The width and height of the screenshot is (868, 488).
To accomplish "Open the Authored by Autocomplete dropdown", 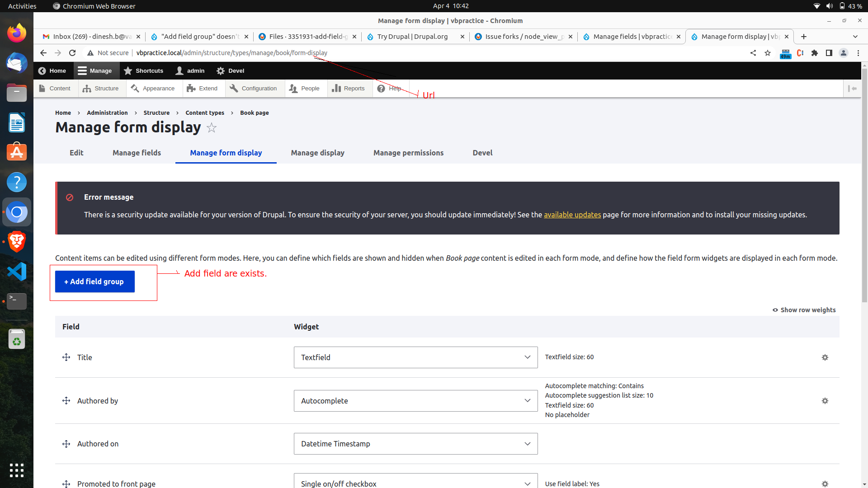I will (x=415, y=401).
